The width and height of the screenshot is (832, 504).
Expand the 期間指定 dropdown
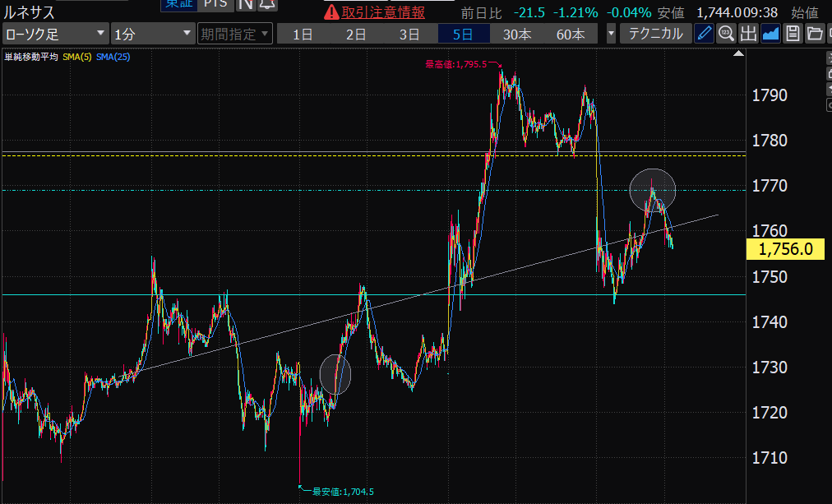[235, 34]
